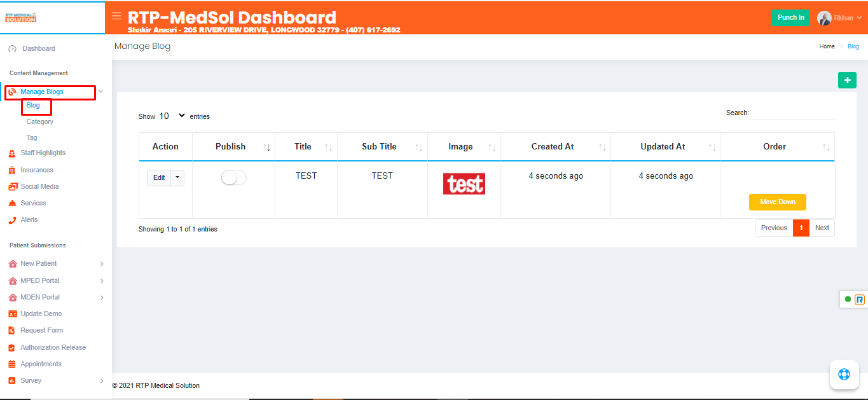The image size is (868, 400).
Task: Click the Appointments calendar icon
Action: pos(12,364)
